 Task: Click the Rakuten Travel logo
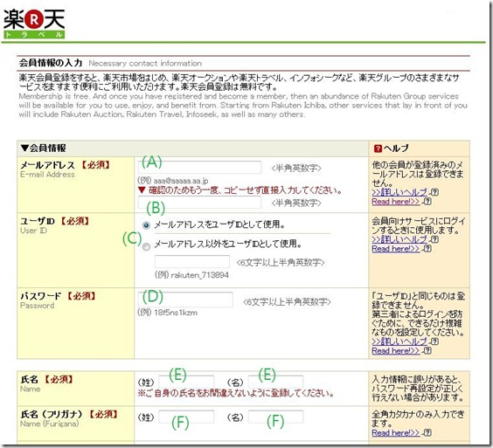coord(34,24)
